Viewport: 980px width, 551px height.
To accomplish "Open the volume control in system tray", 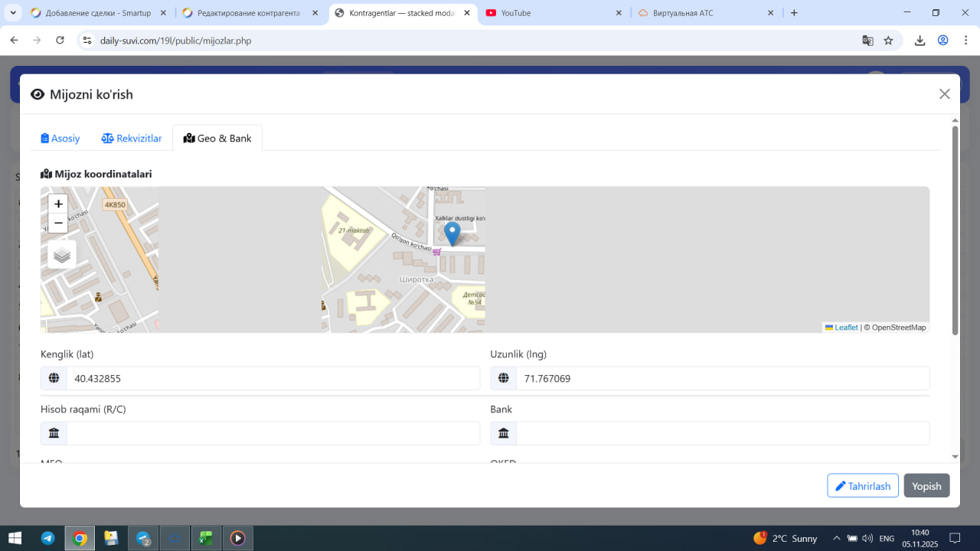I will coord(867,538).
